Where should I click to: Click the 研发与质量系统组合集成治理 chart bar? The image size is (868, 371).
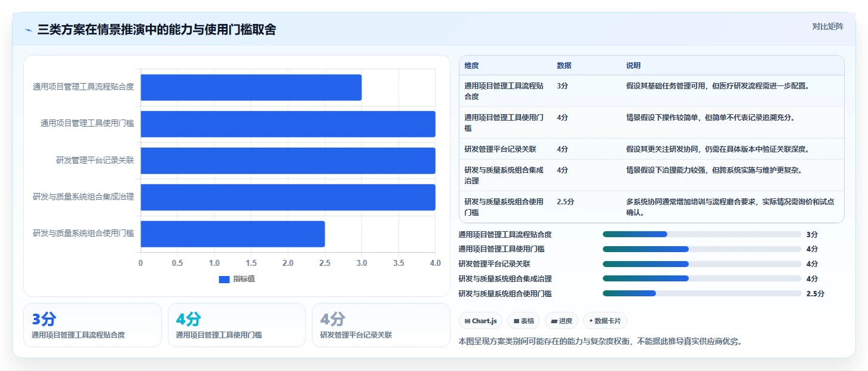point(288,197)
